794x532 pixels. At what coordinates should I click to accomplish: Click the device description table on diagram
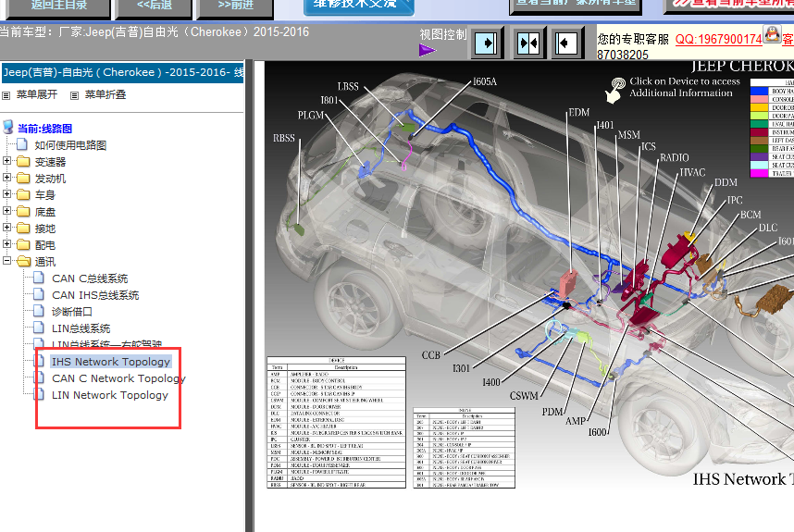tap(336, 423)
